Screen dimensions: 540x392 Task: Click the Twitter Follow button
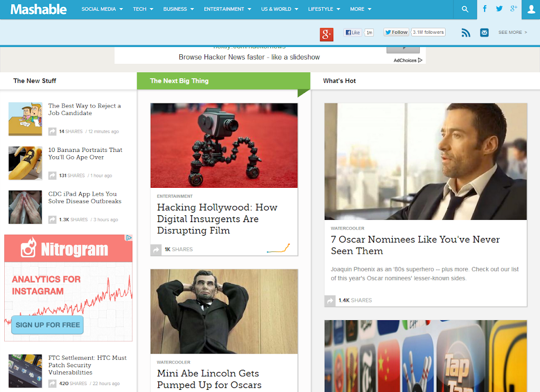[x=397, y=32]
